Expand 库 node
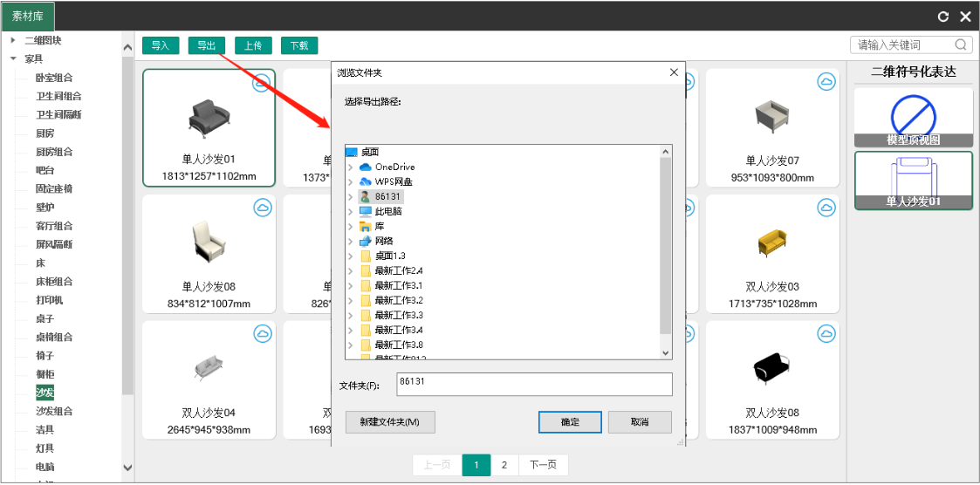 [x=351, y=226]
